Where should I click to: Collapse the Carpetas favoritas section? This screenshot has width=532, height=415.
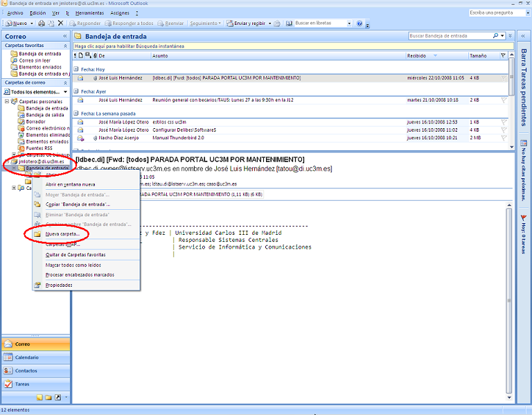(x=65, y=46)
